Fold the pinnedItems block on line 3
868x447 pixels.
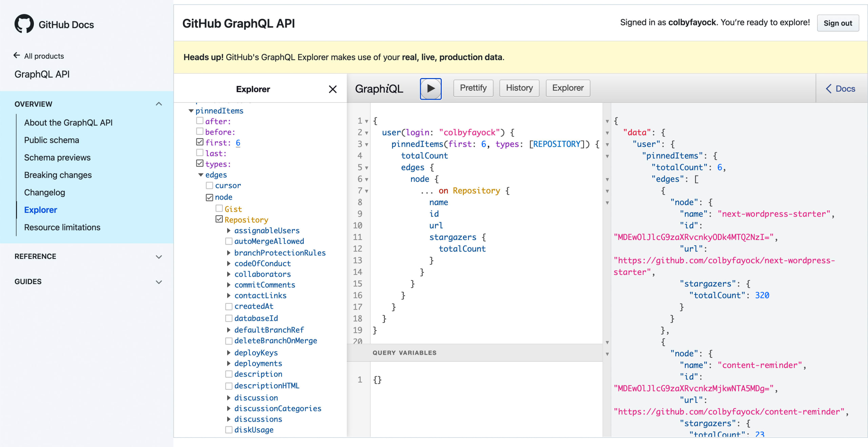point(367,145)
